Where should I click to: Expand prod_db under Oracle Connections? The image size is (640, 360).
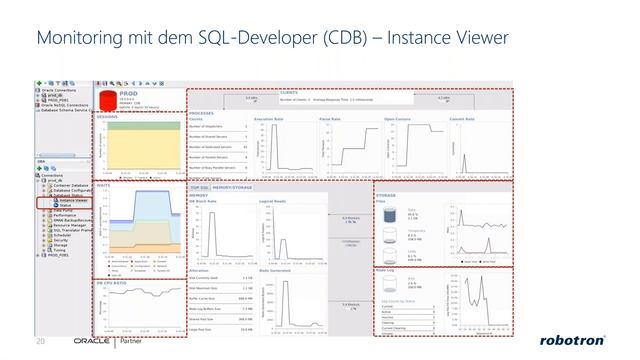(38, 95)
